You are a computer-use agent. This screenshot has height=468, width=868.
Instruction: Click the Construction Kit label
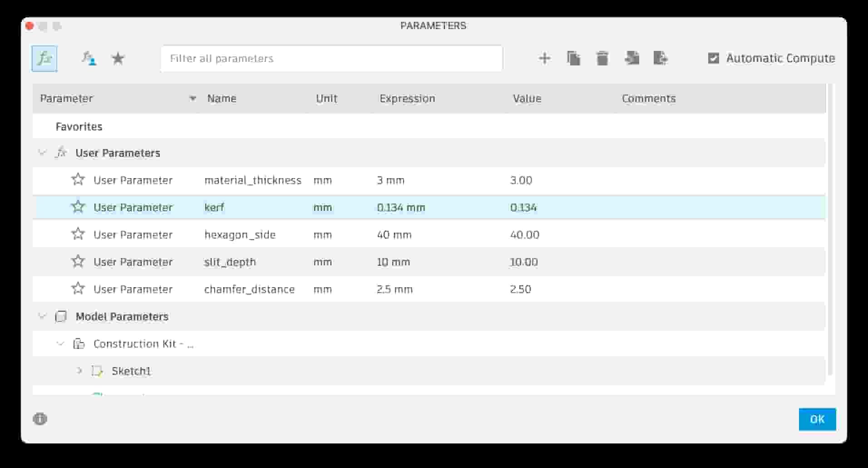click(143, 344)
